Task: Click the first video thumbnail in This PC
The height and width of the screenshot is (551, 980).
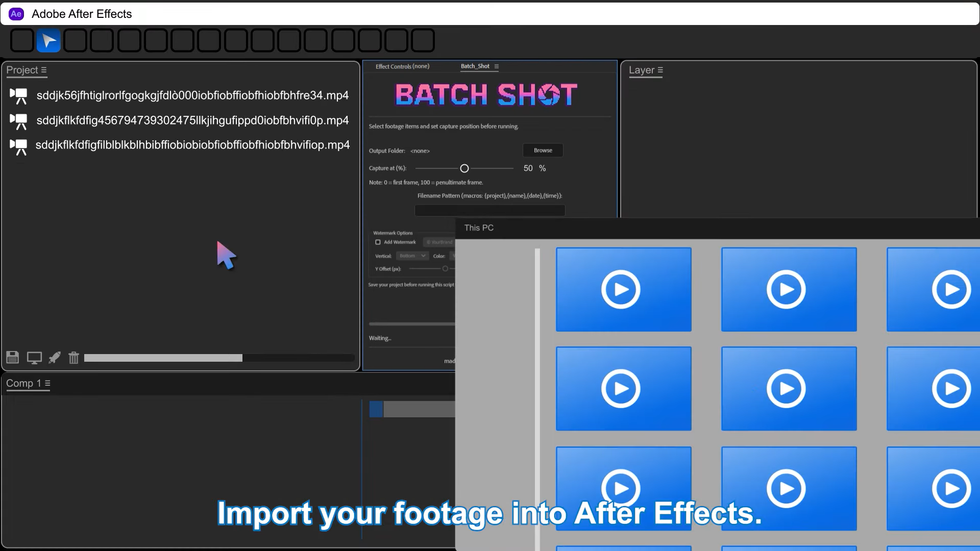Action: click(x=623, y=289)
